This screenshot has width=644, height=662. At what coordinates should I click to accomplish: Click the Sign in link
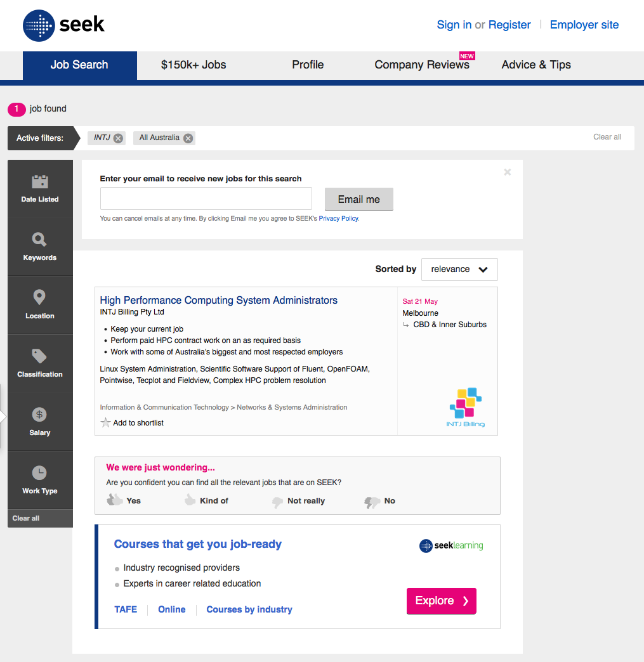454,25
